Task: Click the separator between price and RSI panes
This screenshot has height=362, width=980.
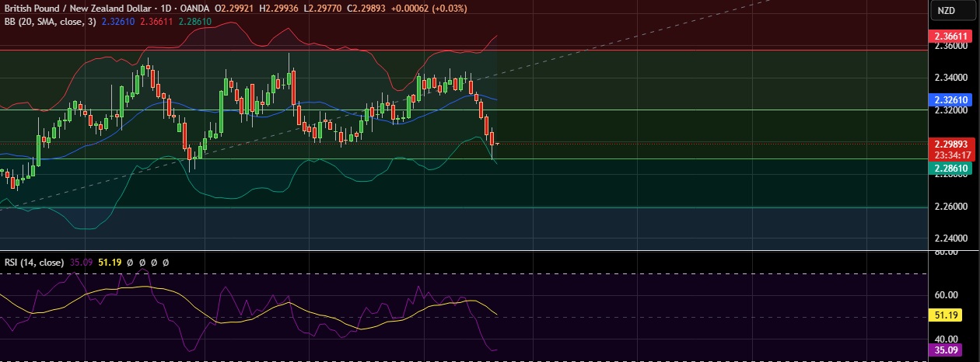Action: point(467,251)
